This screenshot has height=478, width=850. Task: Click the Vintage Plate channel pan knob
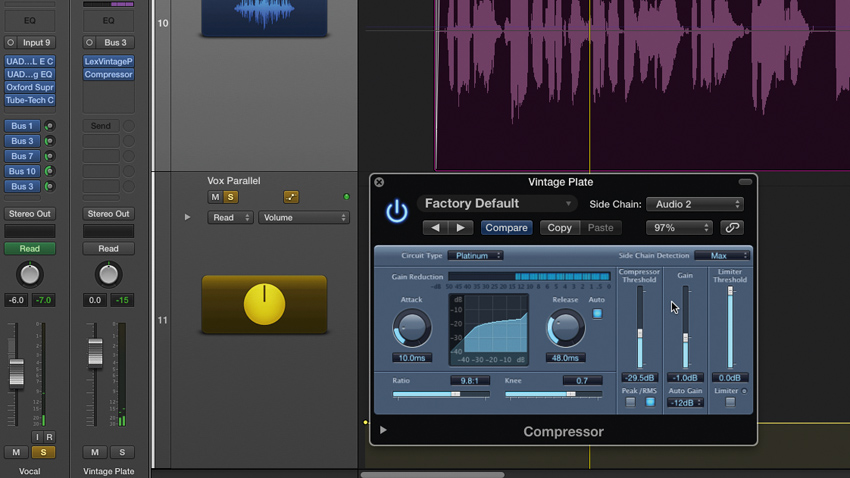coord(108,275)
